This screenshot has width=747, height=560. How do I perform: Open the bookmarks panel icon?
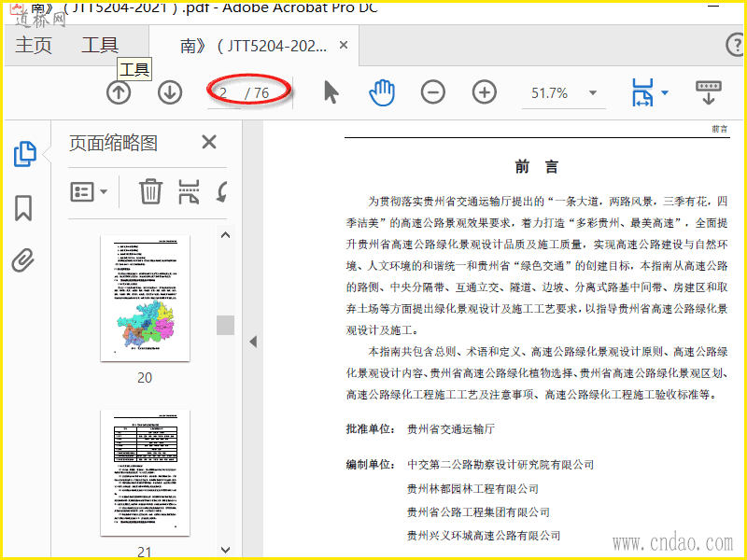23,207
